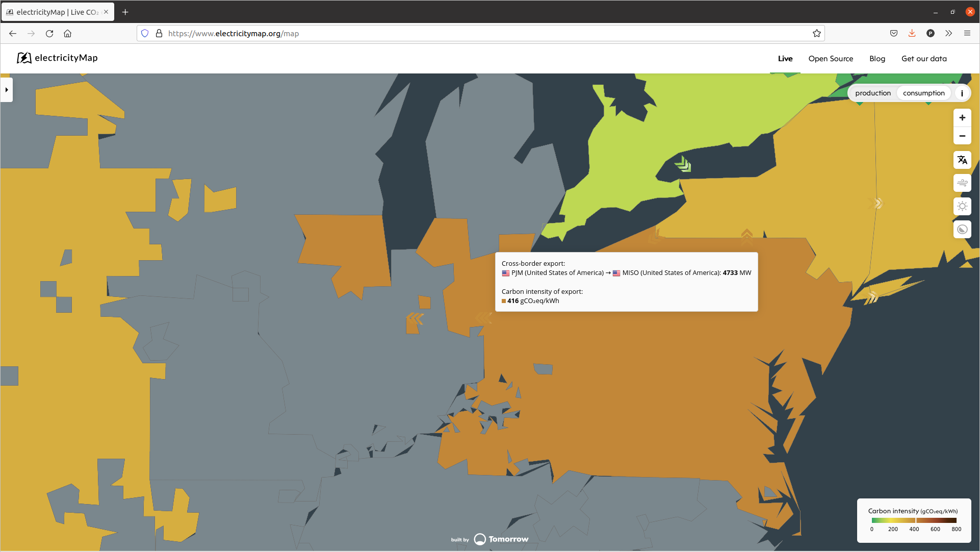Switch to production mode

pos(873,93)
